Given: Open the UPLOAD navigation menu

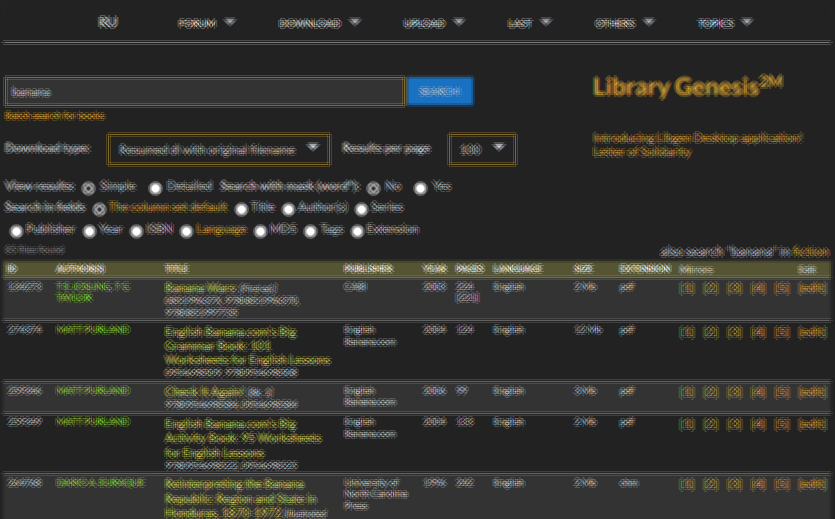Looking at the screenshot, I should (x=458, y=21).
